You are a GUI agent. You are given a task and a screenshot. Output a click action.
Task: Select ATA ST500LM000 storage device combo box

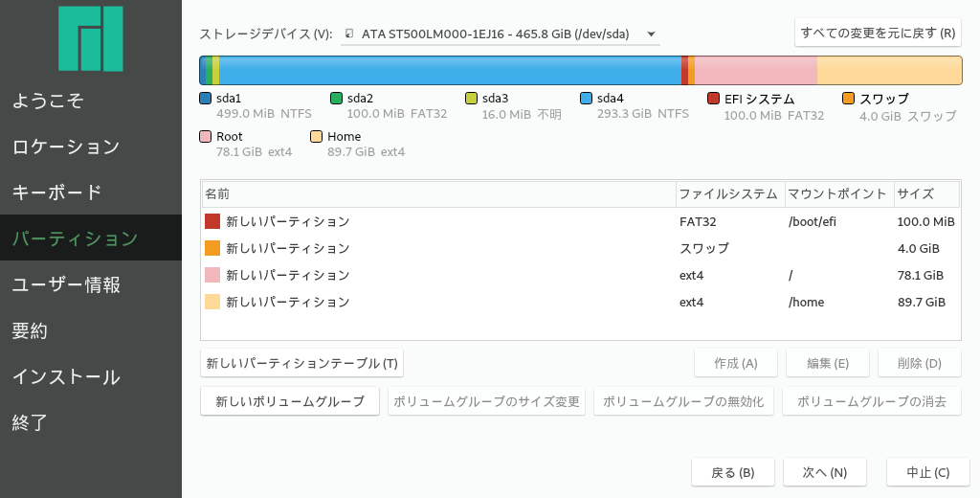click(x=500, y=34)
